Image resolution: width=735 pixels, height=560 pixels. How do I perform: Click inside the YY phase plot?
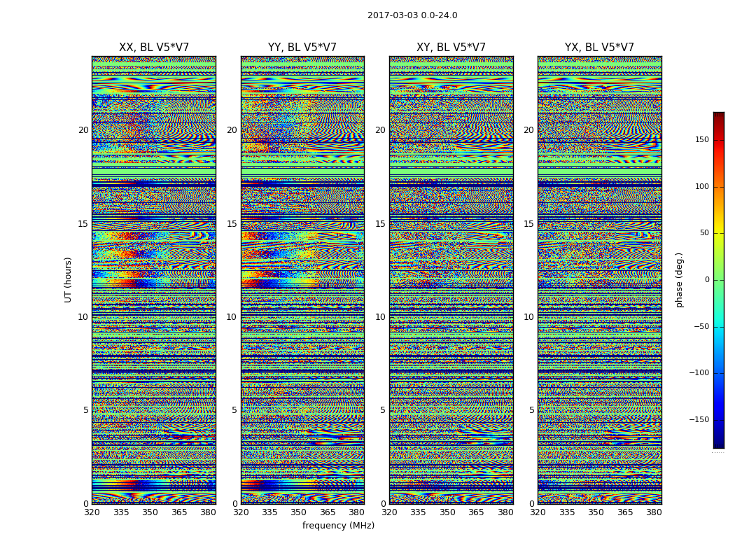tap(302, 280)
